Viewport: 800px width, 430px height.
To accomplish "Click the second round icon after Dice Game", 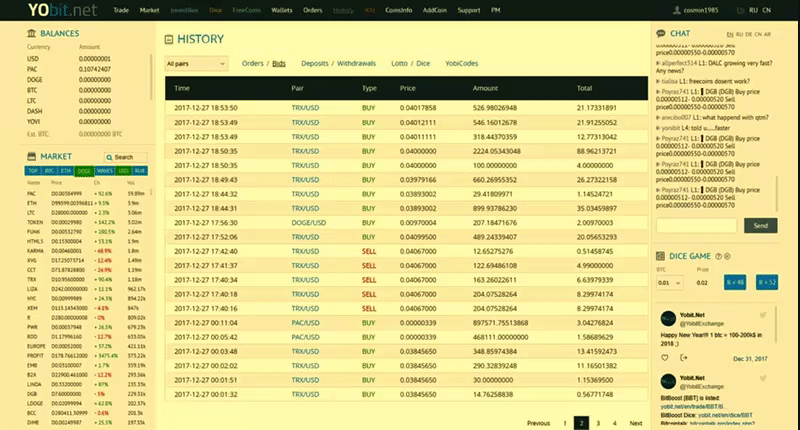I will click(x=728, y=257).
